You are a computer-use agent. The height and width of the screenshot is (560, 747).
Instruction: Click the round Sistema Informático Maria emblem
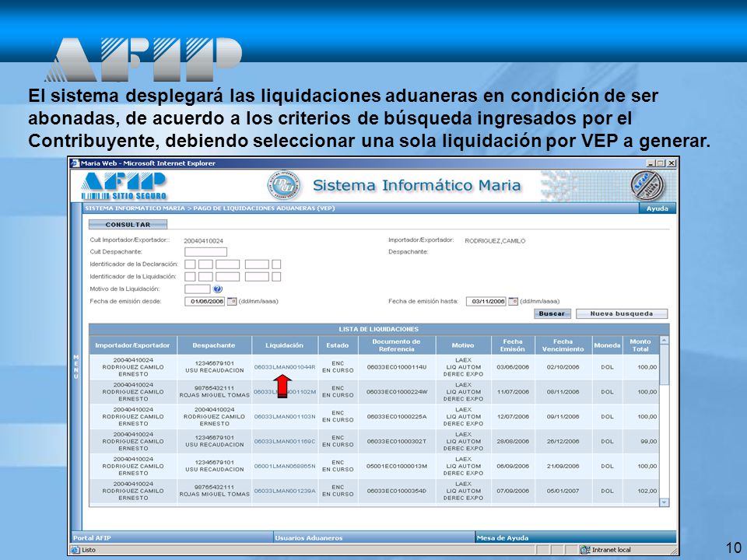(x=284, y=185)
